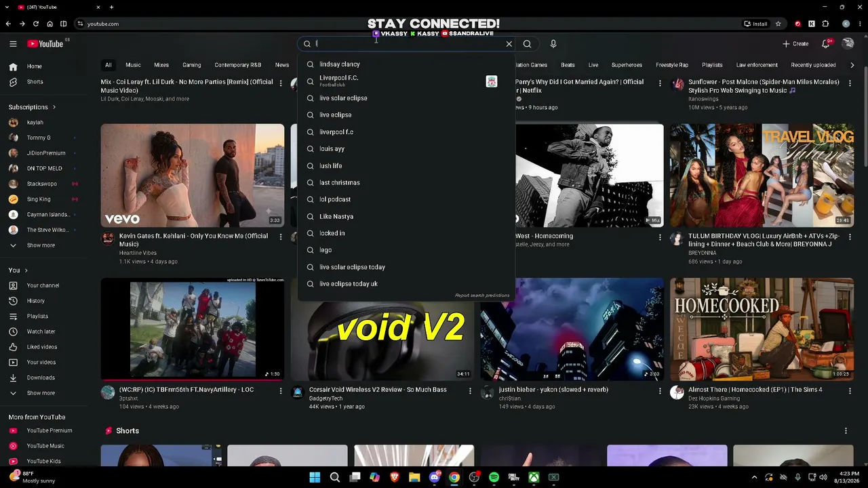The width and height of the screenshot is (868, 488).
Task: Reload the page in the browser toolbar
Action: [36, 24]
